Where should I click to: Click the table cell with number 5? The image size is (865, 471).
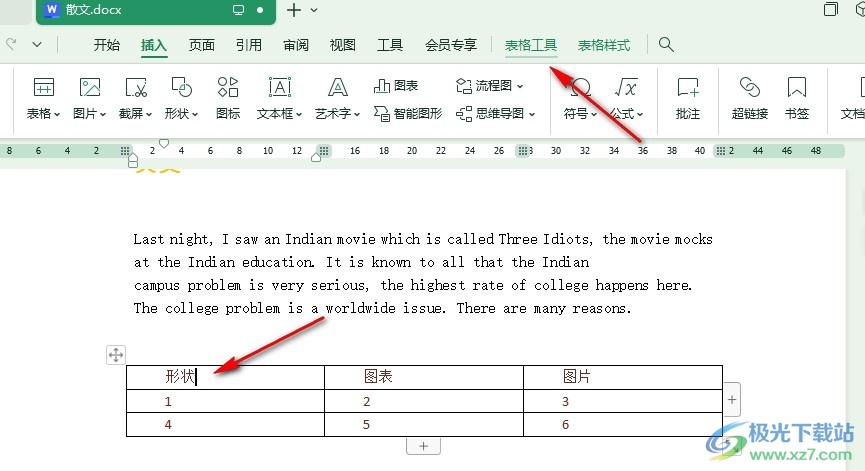coord(424,425)
